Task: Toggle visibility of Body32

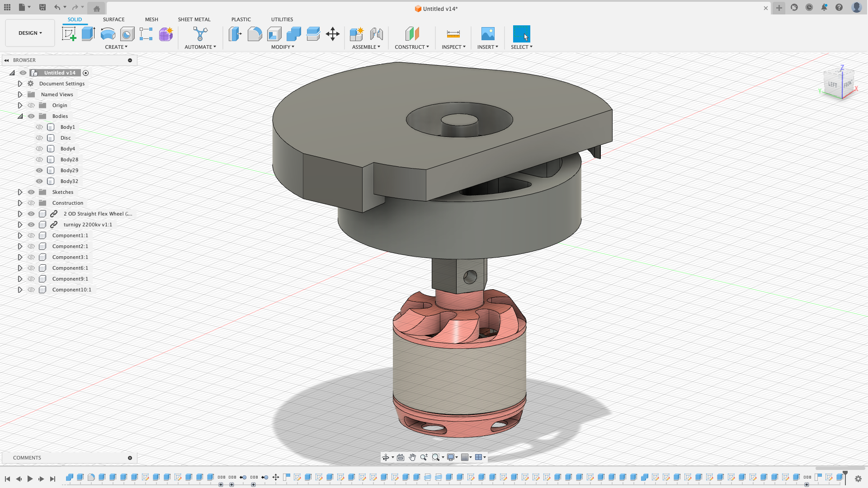Action: [x=39, y=181]
